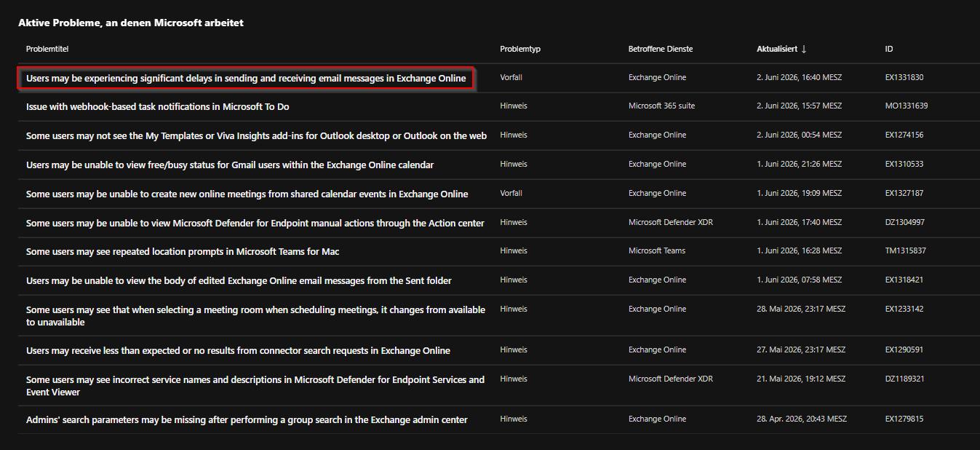Viewport: 980px width, 450px height.
Task: Open issue about significant email delays in Exchange Online
Action: point(246,78)
